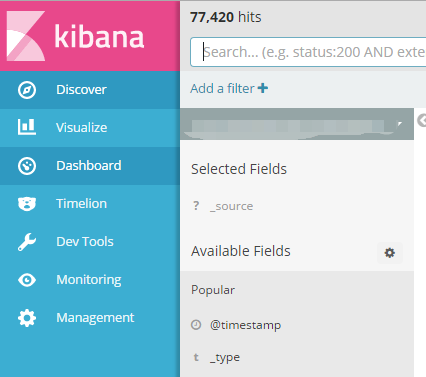426x377 pixels.
Task: Click the t type icon beside _type
Action: (x=196, y=357)
